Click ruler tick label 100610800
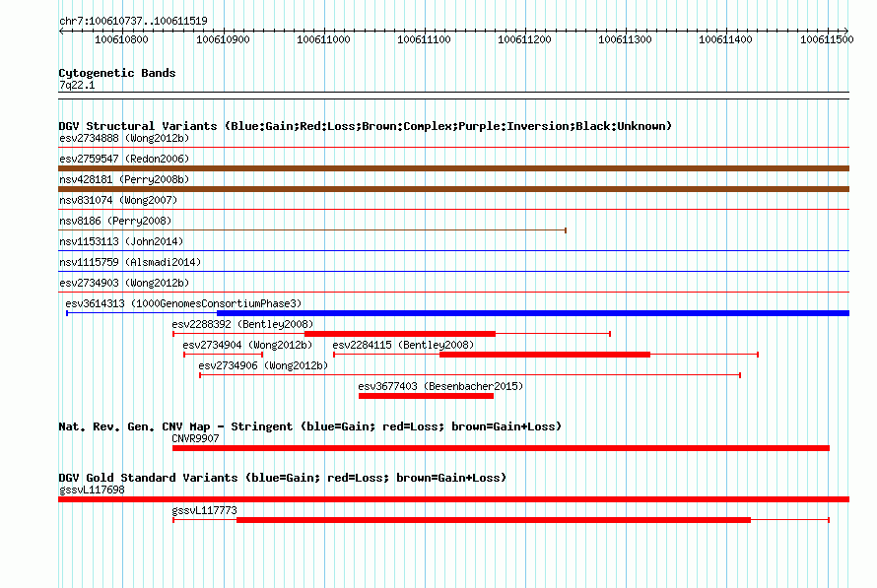Screen dimensions: 877x588 click(x=121, y=39)
